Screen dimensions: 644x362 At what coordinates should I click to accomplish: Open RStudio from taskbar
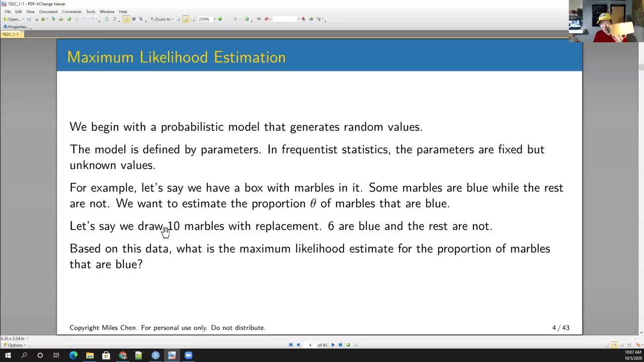pyautogui.click(x=155, y=355)
